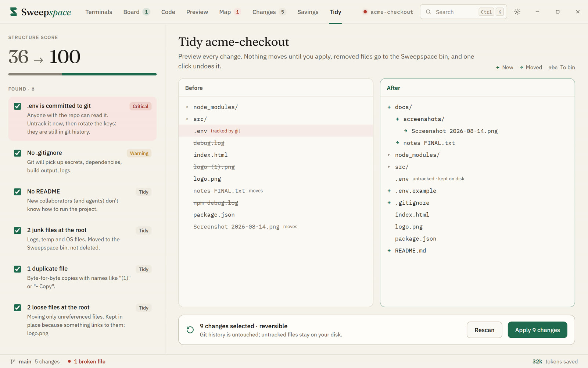Select .env tracked by git row in Before
Image resolution: width=588 pixels, height=368 pixels.
(x=276, y=131)
